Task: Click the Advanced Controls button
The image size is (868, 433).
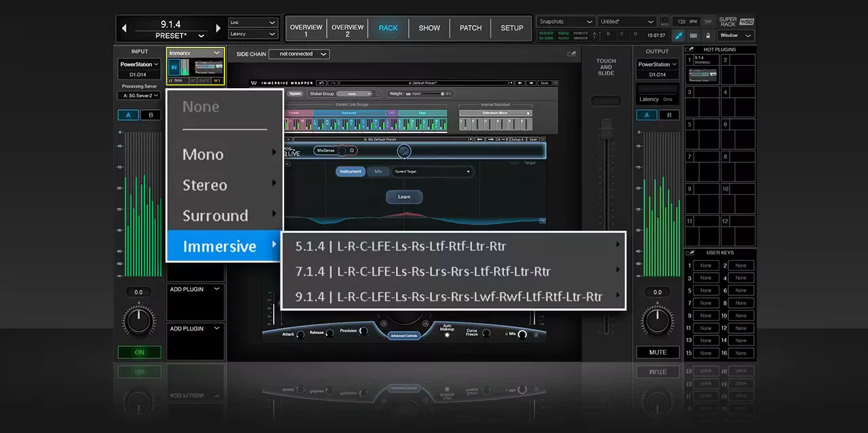Action: click(404, 335)
